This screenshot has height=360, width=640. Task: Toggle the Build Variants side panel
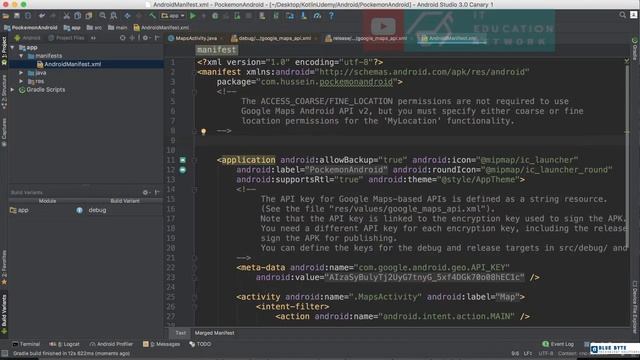4,314
